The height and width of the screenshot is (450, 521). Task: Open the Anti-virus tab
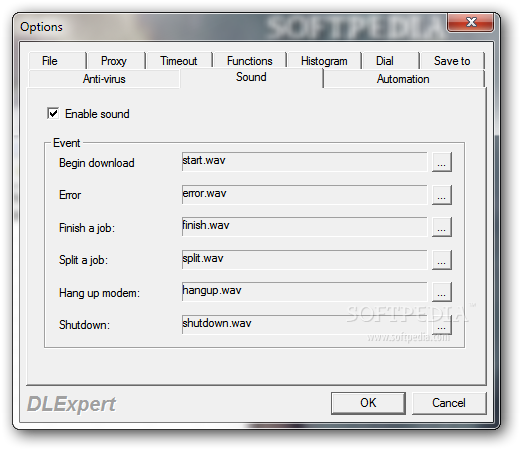coord(104,79)
